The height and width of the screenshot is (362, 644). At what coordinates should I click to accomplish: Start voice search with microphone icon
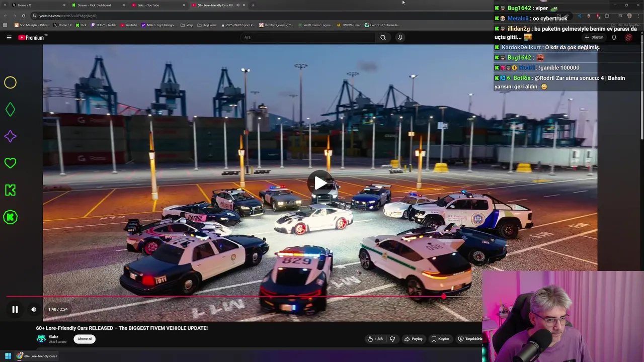pyautogui.click(x=400, y=37)
